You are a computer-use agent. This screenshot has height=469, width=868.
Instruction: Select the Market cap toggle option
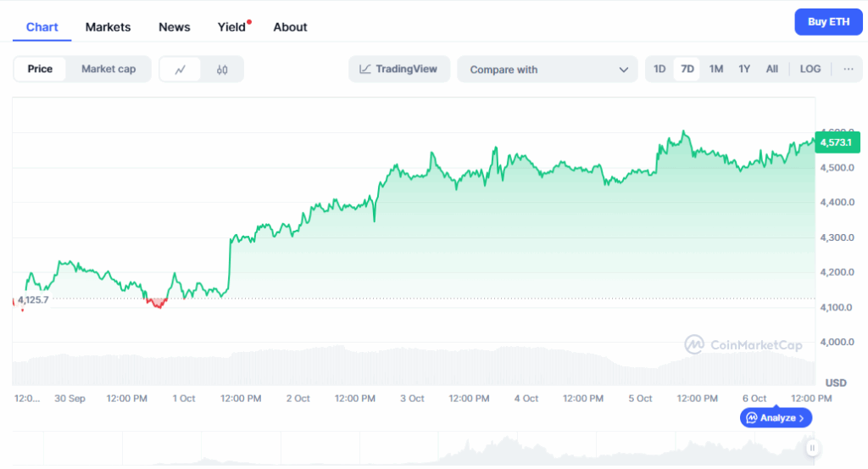108,70
